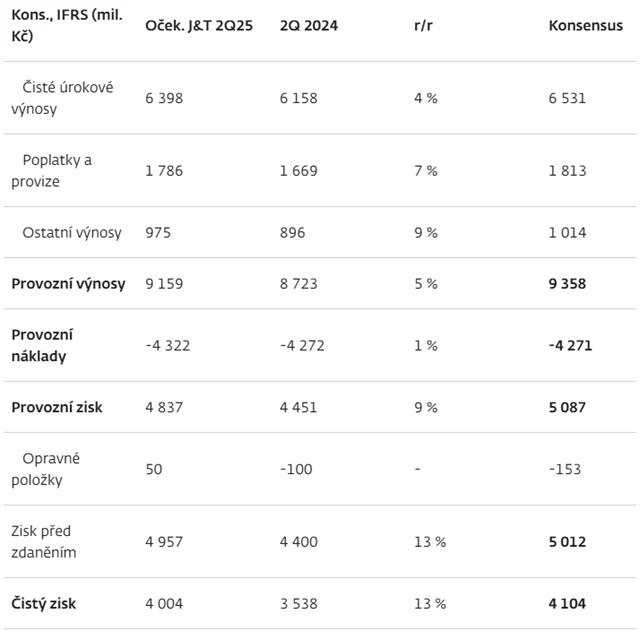The height and width of the screenshot is (631, 640).
Task: Click the Čistý zisk row label
Action: point(44,603)
